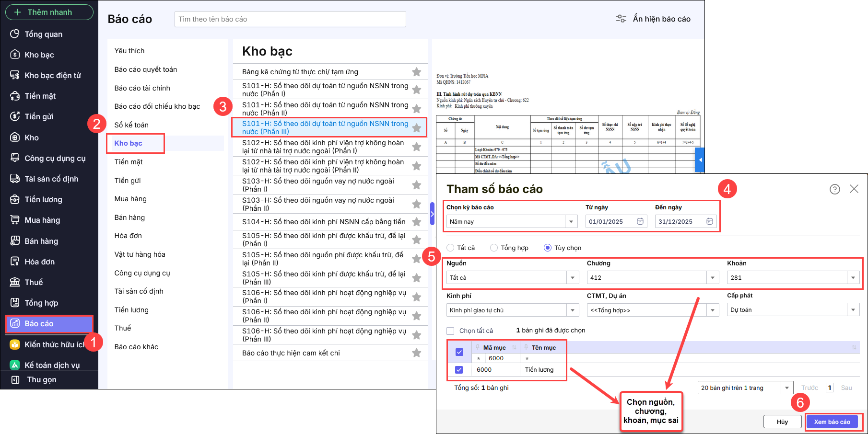Click the calendar icon in Từ ngày field

[x=640, y=221]
